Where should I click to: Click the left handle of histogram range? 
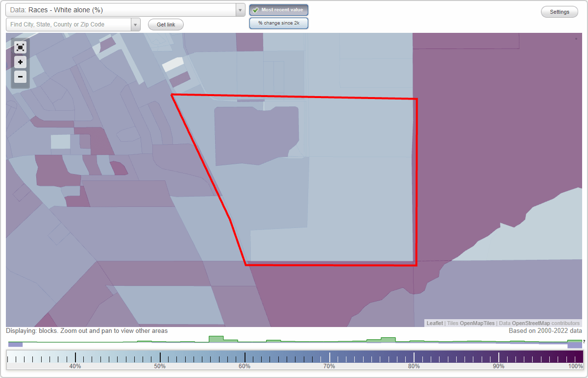pos(15,345)
